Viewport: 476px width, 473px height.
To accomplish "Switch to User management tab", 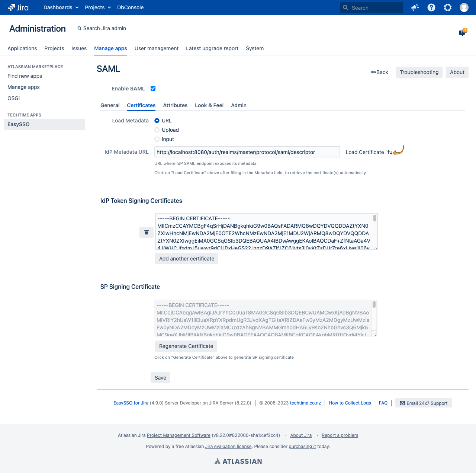I will pos(157,48).
